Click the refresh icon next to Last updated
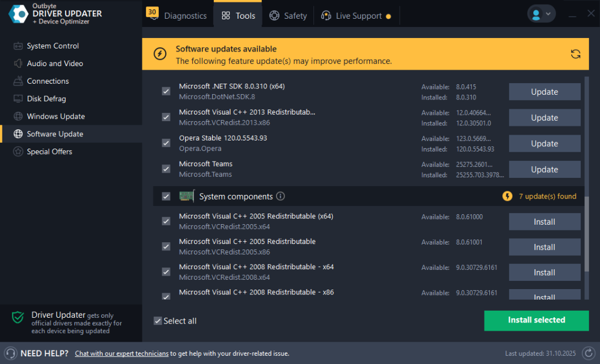The height and width of the screenshot is (364, 600). (x=588, y=353)
